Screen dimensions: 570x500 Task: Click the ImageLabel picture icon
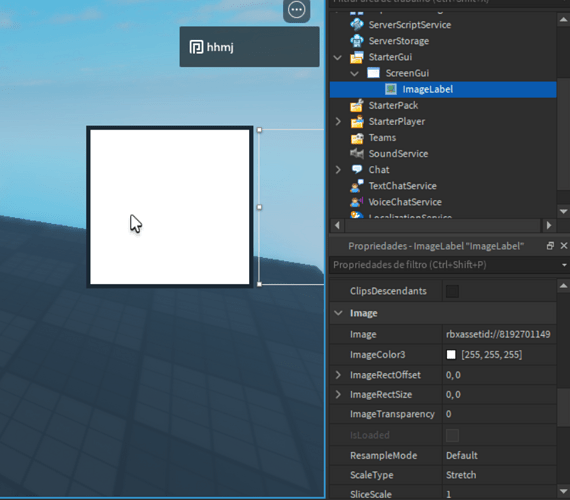pos(390,89)
